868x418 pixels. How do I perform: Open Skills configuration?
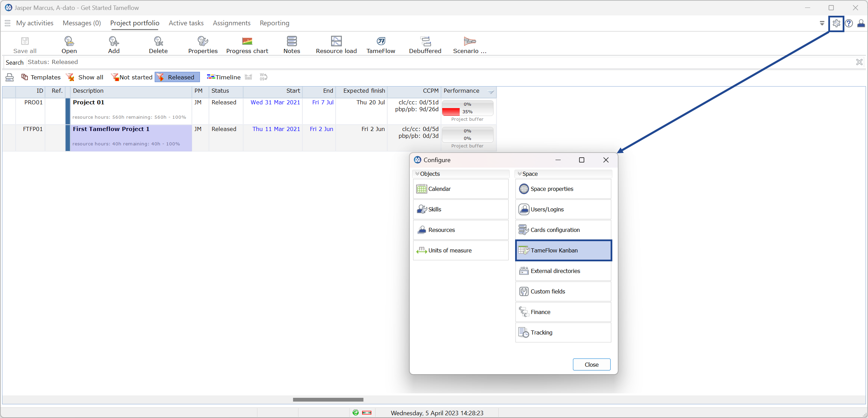pyautogui.click(x=461, y=209)
